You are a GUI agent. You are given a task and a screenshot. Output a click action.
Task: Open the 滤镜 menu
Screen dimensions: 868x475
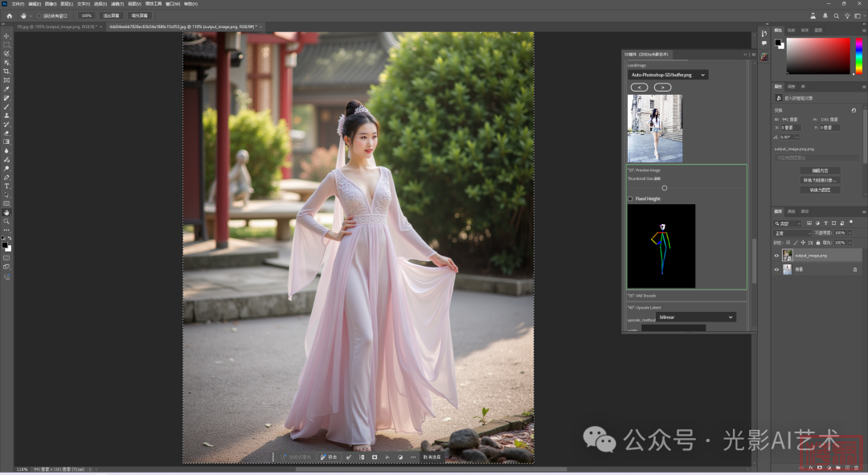pyautogui.click(x=116, y=4)
